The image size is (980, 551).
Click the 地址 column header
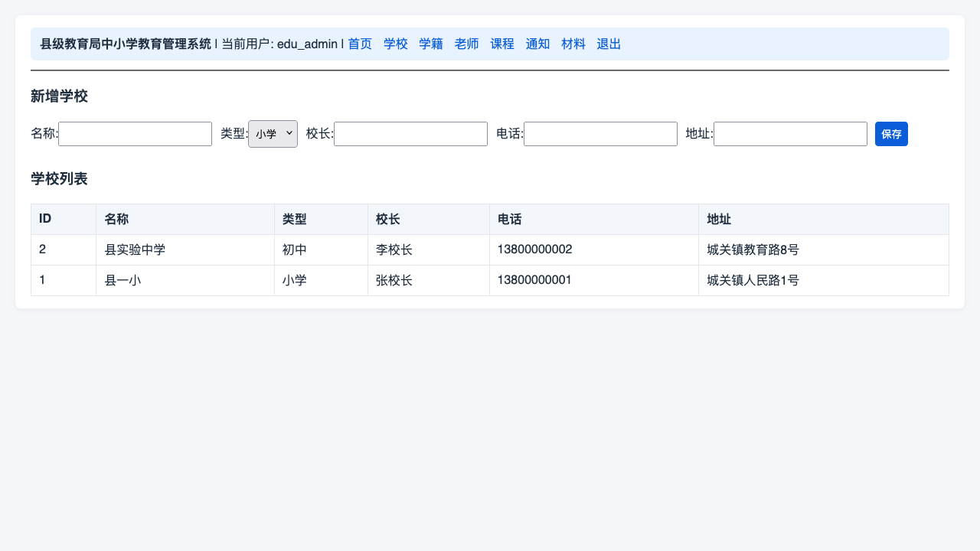click(x=824, y=219)
